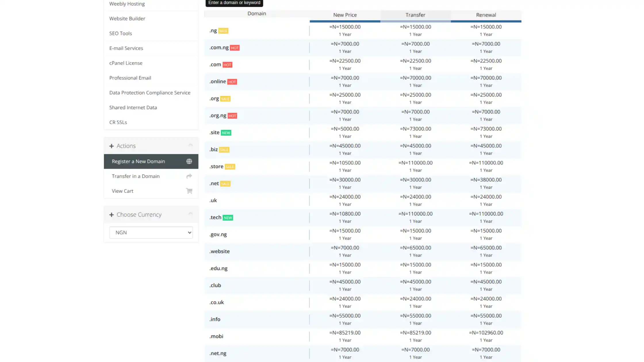644x362 pixels.
Task: Click the .com new price =N=22500.00
Action: (345, 61)
